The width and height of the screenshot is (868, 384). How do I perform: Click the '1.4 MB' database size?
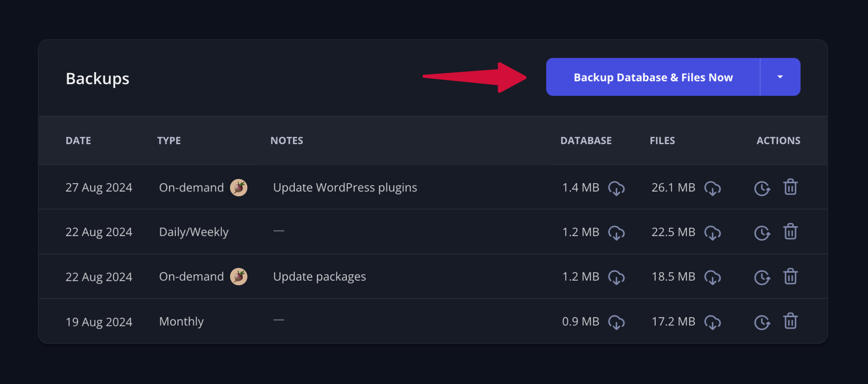tap(580, 188)
